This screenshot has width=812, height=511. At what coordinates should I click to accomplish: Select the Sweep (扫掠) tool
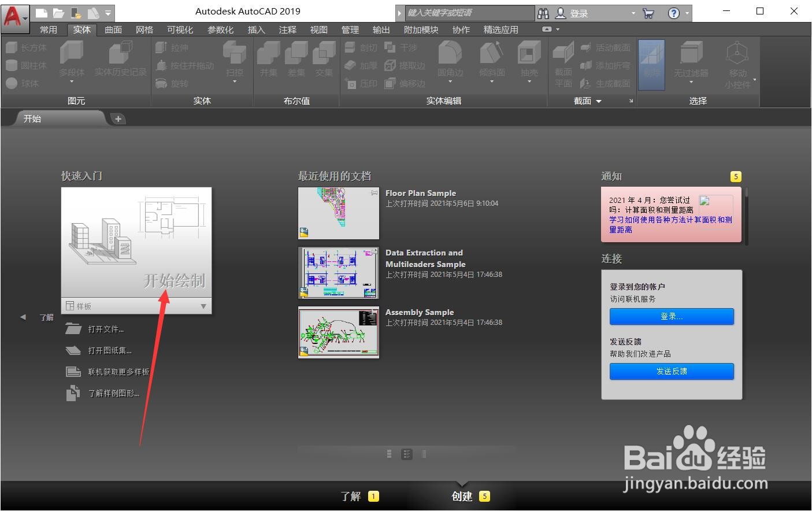click(235, 58)
